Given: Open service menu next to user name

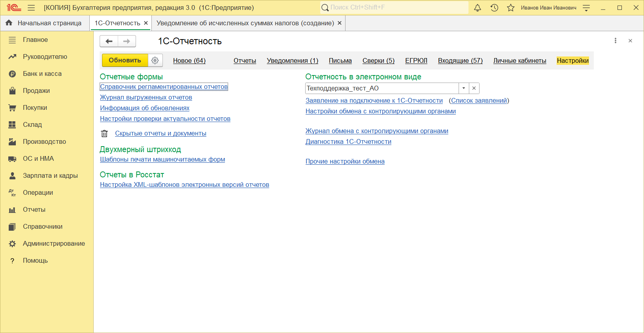Looking at the screenshot, I should [x=586, y=8].
